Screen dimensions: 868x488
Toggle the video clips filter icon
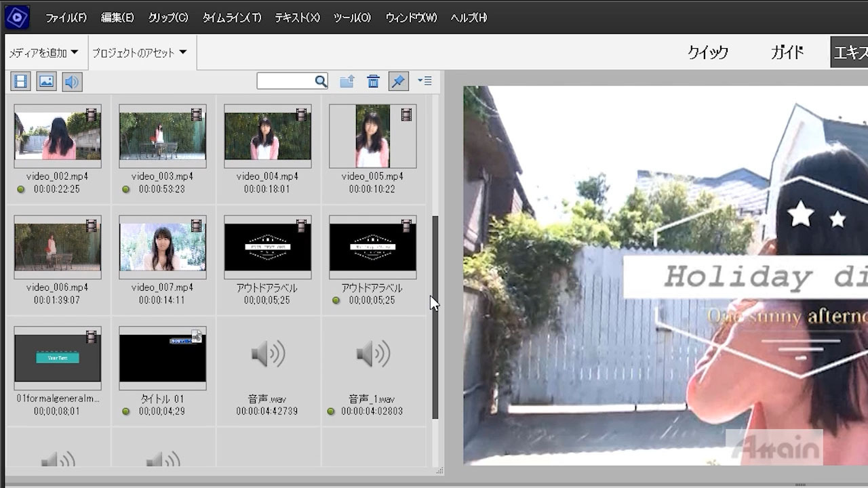pyautogui.click(x=21, y=82)
